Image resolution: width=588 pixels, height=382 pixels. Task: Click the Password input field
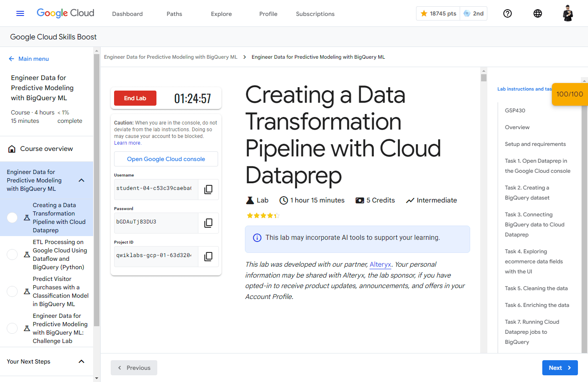(x=156, y=223)
